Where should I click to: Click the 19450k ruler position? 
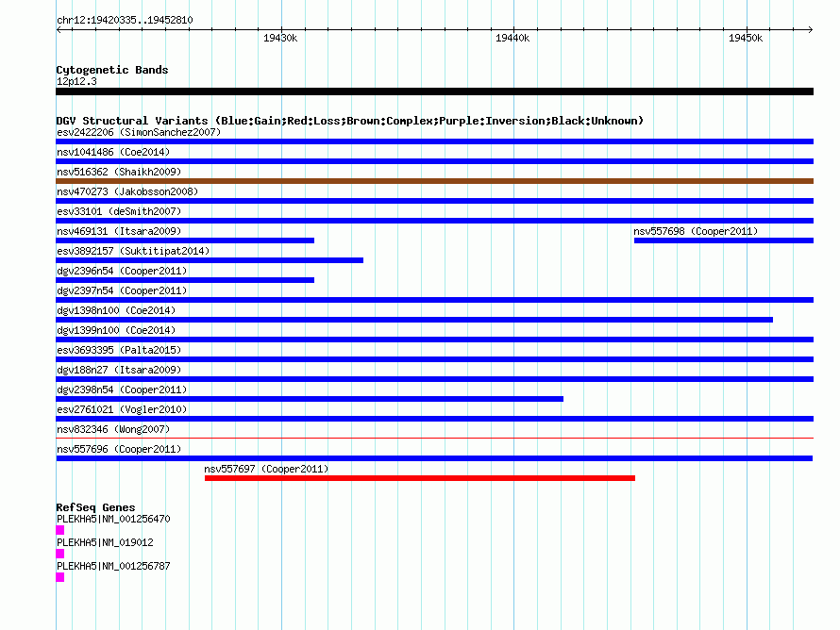tap(746, 38)
